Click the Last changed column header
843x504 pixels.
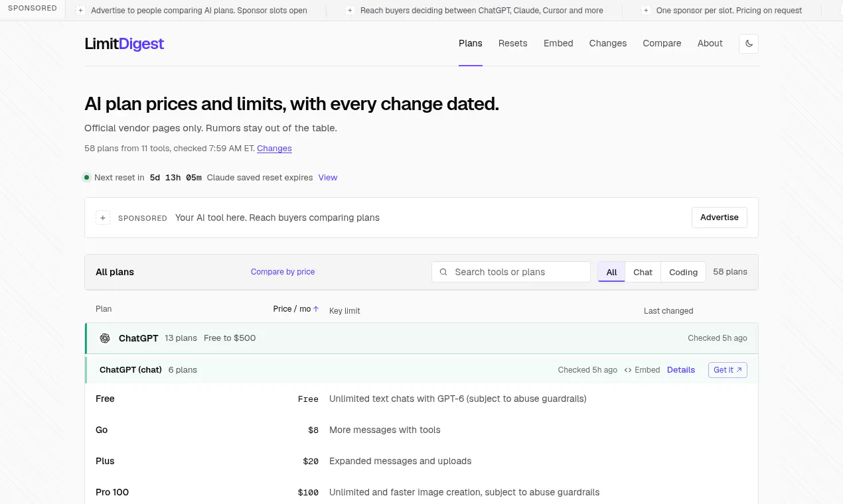[x=668, y=311]
